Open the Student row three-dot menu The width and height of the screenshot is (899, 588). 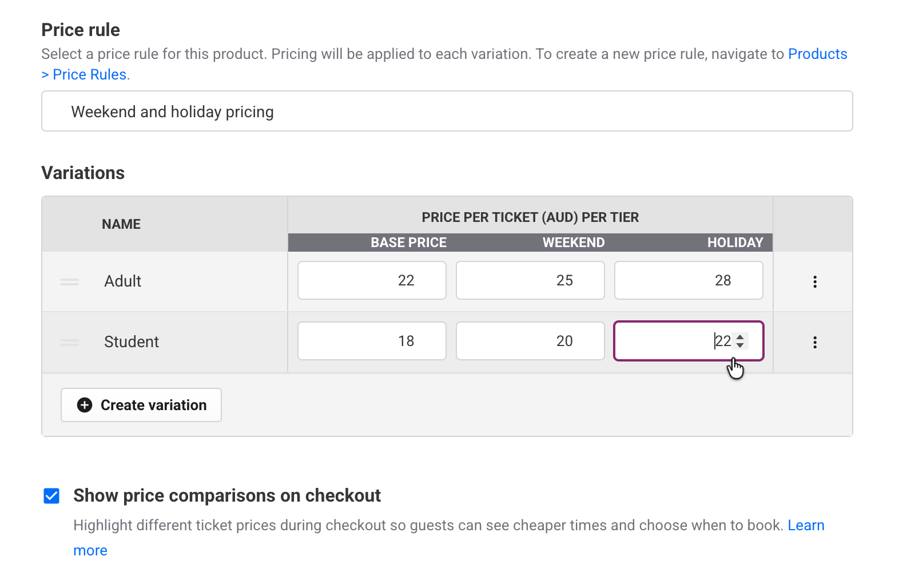814,342
